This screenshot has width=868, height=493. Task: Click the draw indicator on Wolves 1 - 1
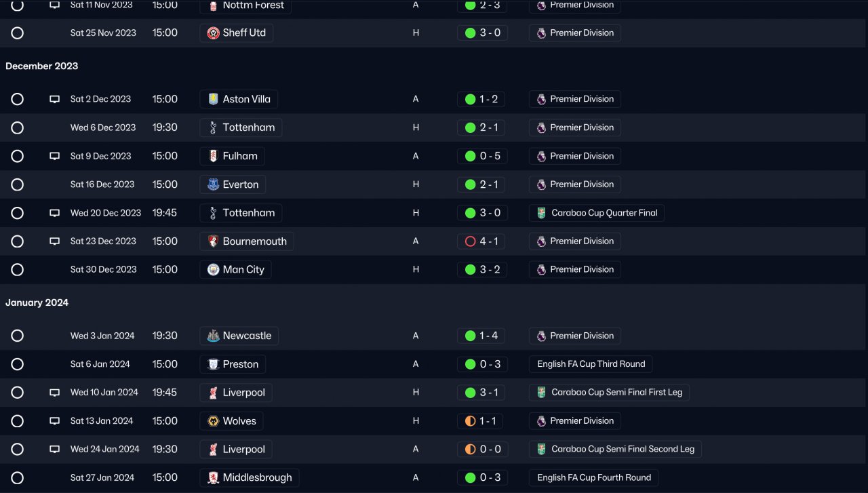tap(470, 421)
